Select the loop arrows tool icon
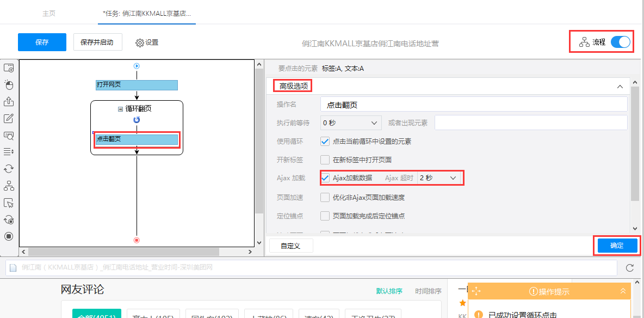644x318 pixels. tap(9, 169)
